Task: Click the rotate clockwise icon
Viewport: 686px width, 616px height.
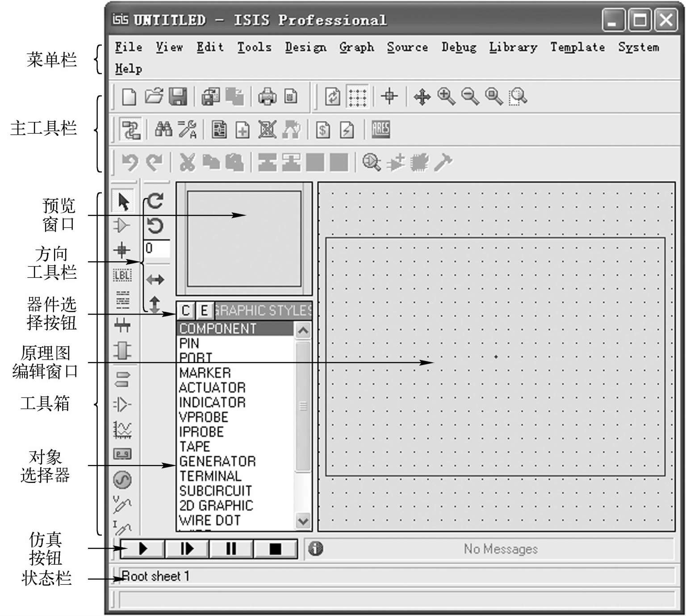Action: click(x=155, y=201)
